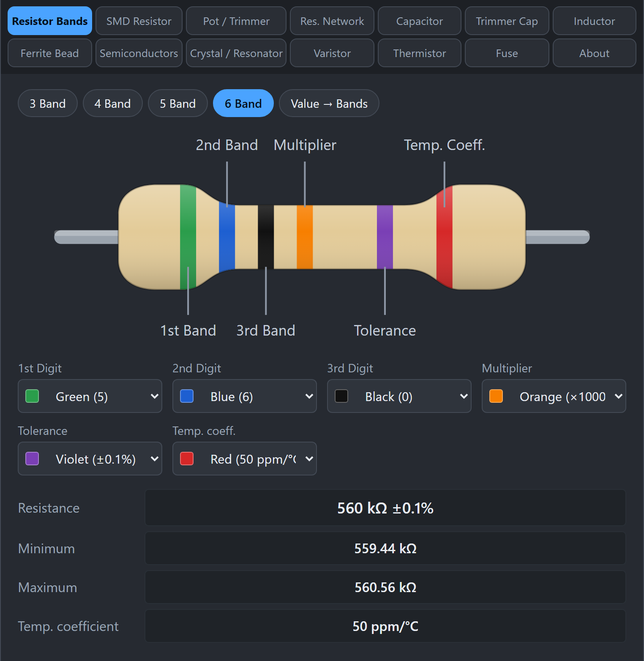Open the Capacitor tab
Image resolution: width=644 pixels, height=661 pixels.
420,21
